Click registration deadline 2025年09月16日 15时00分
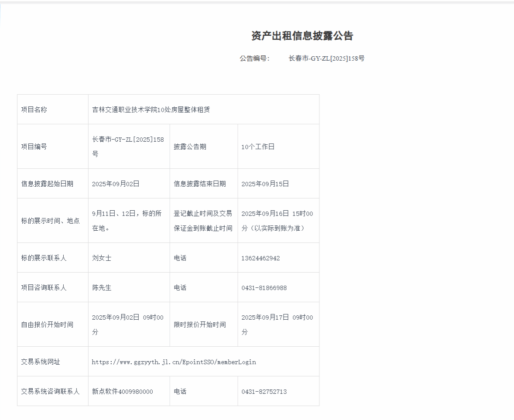Image resolution: width=514 pixels, height=420 pixels. point(277,220)
